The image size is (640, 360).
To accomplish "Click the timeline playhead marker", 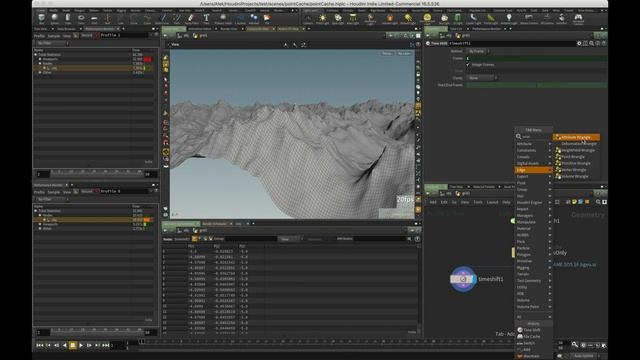I will click(142, 341).
